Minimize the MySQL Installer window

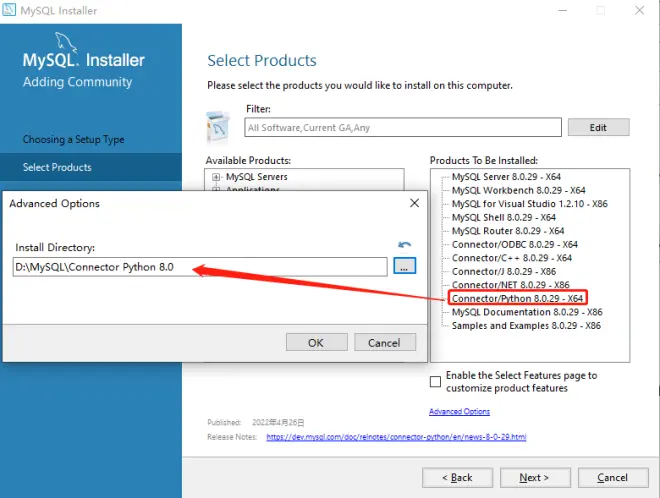click(563, 10)
